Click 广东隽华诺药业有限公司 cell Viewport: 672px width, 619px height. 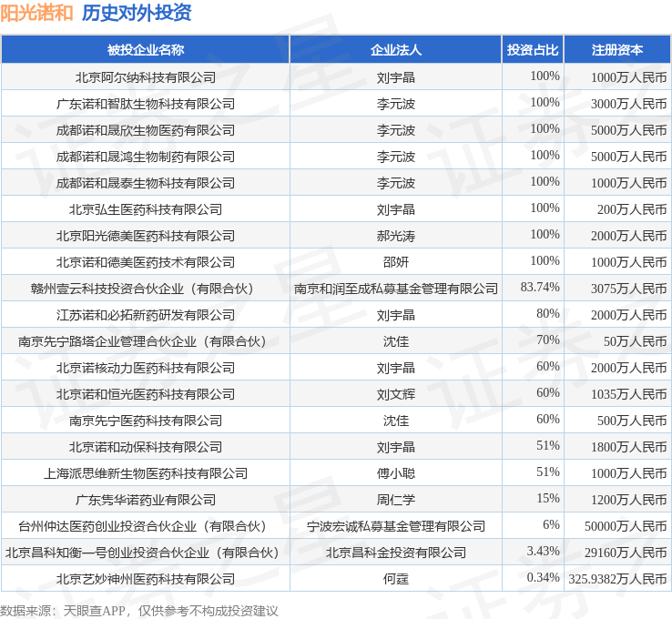[146, 500]
